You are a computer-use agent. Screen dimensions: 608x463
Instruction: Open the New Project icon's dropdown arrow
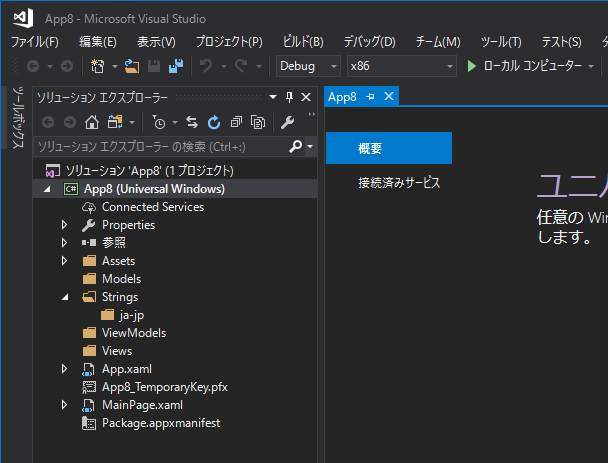(x=115, y=66)
